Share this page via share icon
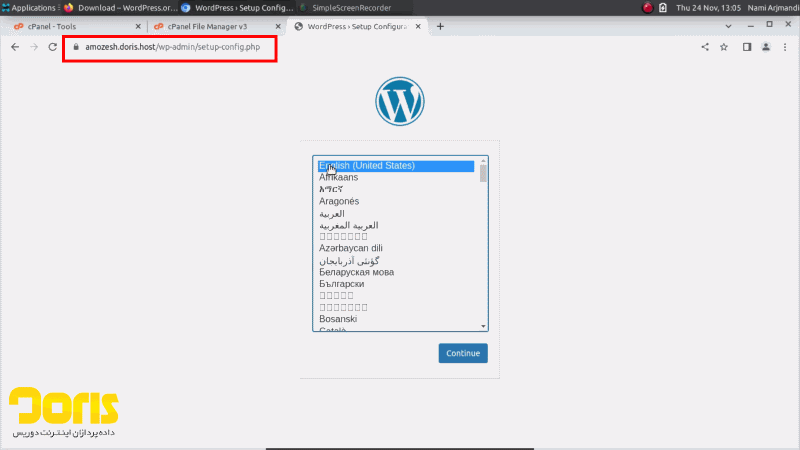This screenshot has width=800, height=450. [x=705, y=47]
